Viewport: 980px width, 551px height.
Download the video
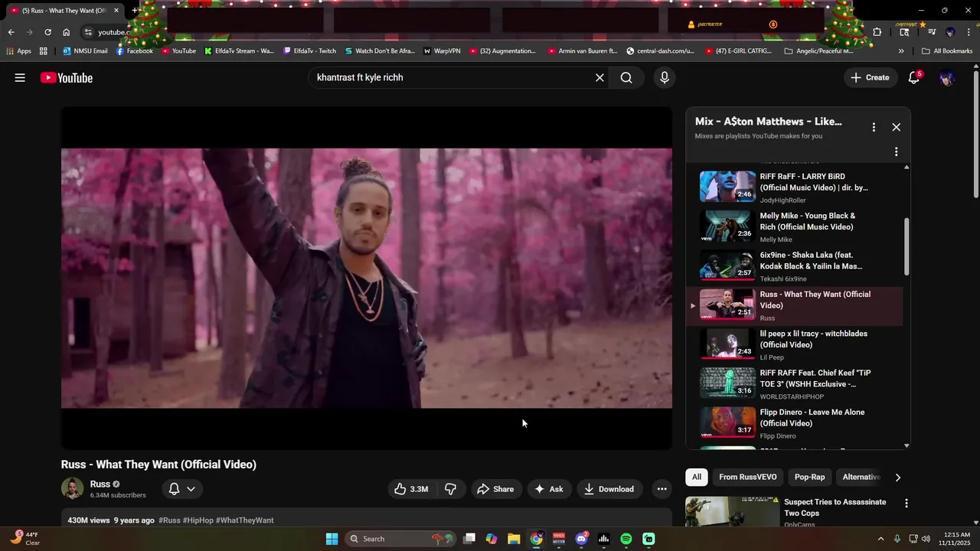pyautogui.click(x=609, y=489)
